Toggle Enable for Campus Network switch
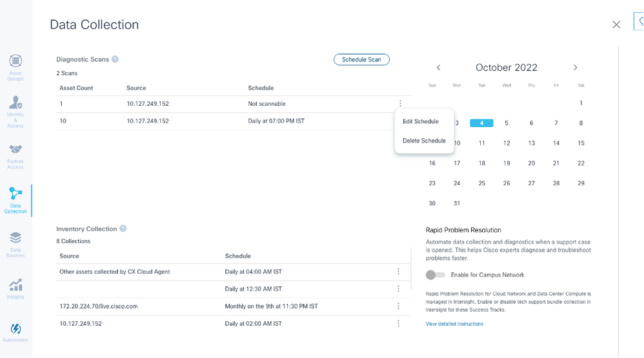The width and height of the screenshot is (644, 358). [x=436, y=275]
